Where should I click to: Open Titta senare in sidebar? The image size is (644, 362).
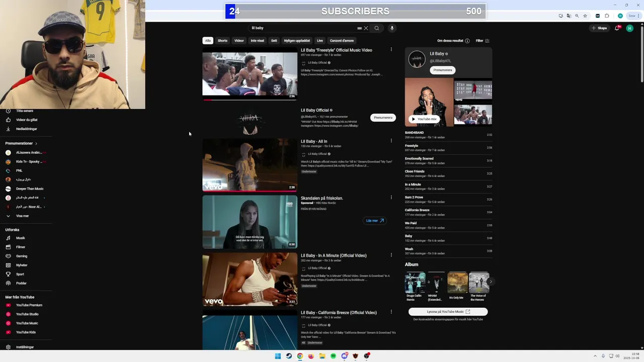(x=25, y=111)
